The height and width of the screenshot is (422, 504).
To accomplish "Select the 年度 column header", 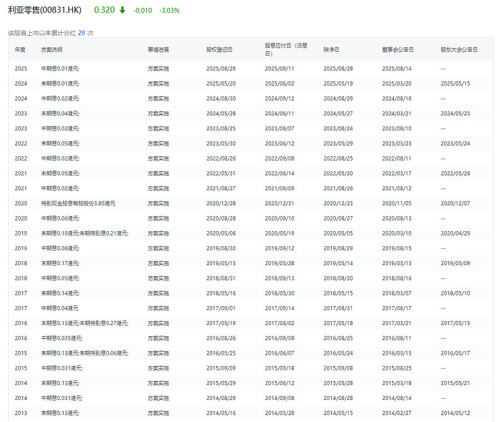I will click(20, 49).
